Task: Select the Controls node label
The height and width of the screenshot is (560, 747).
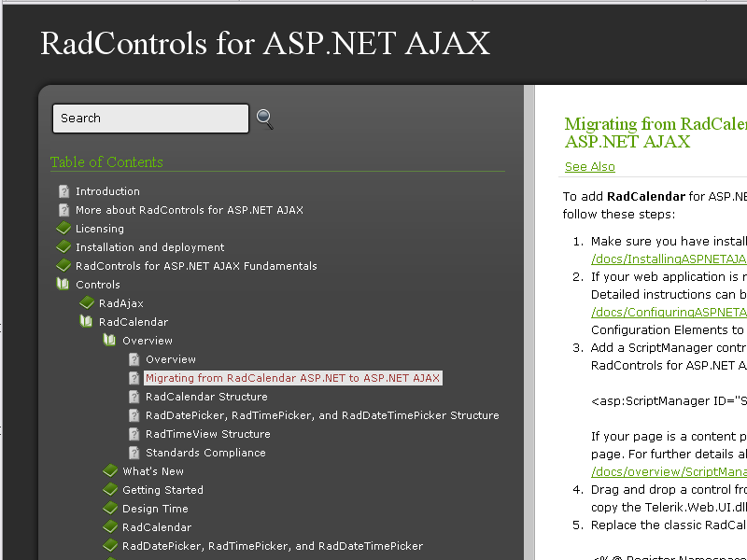Action: coord(98,285)
